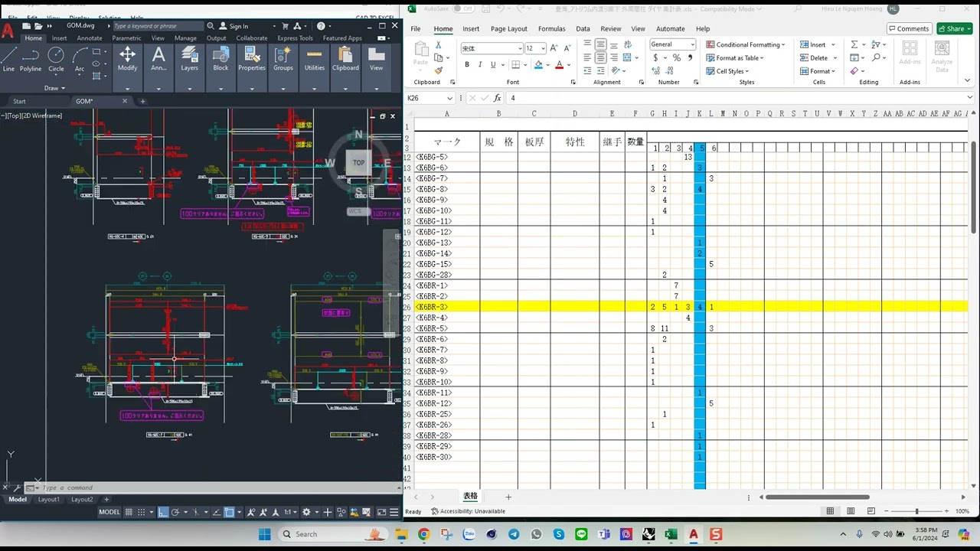The width and height of the screenshot is (980, 551).
Task: Click the Increase Font Size icon
Action: (554, 48)
